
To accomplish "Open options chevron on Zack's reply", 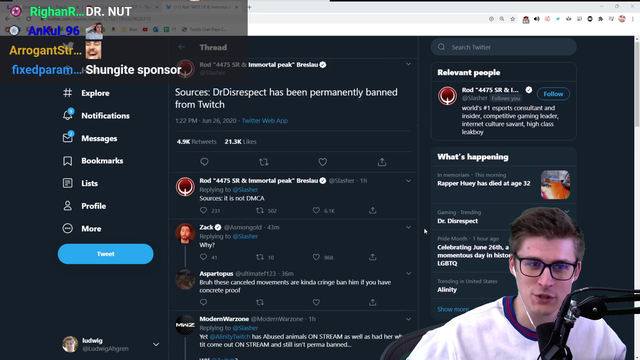I will click(x=408, y=227).
